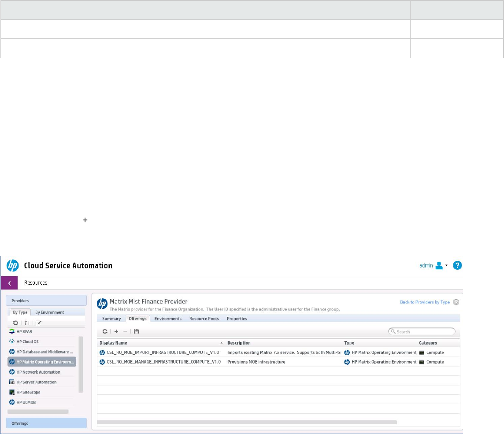Click HP icon of IMPORT_INFRASTRUCTURE offering
The image size is (504, 434).
click(x=102, y=352)
